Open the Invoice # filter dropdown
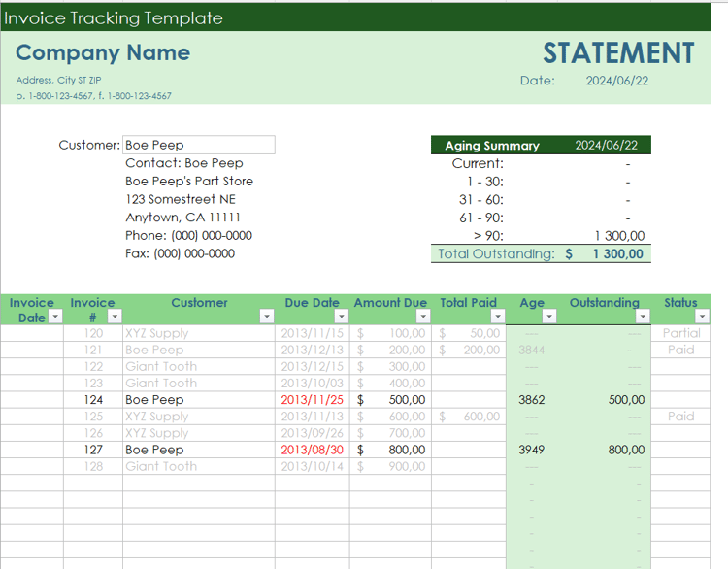This screenshot has width=728, height=569. [x=115, y=317]
